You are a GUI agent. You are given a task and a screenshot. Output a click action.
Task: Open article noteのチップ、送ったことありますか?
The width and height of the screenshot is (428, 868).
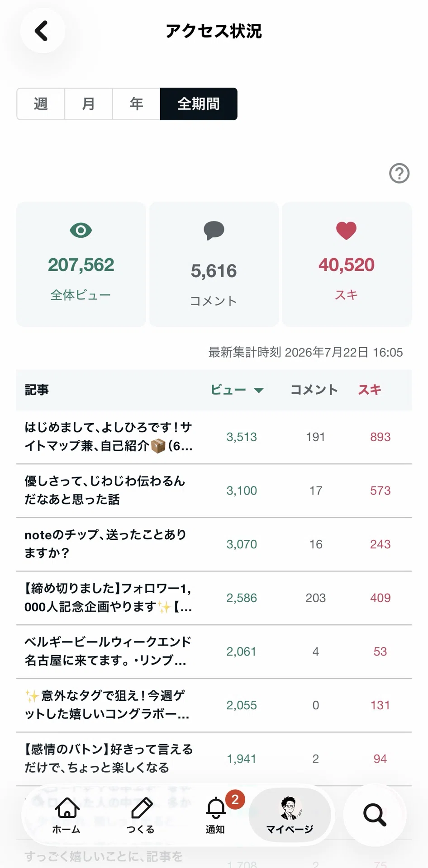click(214, 544)
